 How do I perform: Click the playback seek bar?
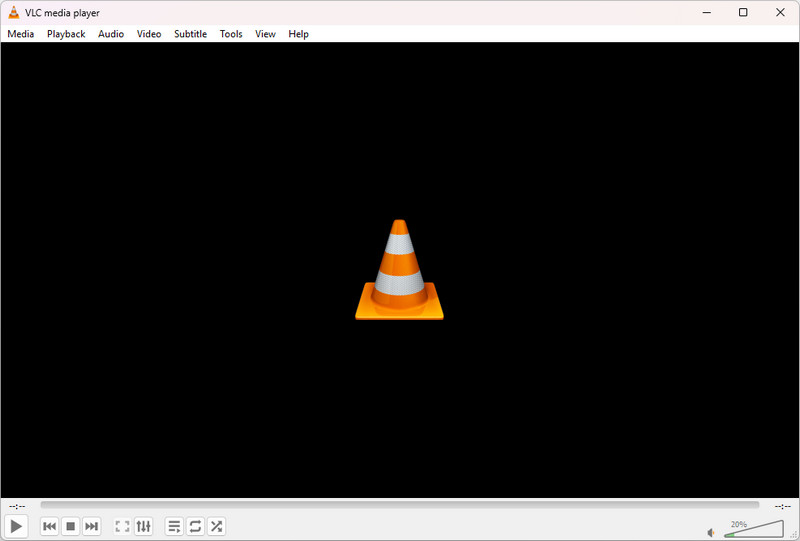[399, 505]
